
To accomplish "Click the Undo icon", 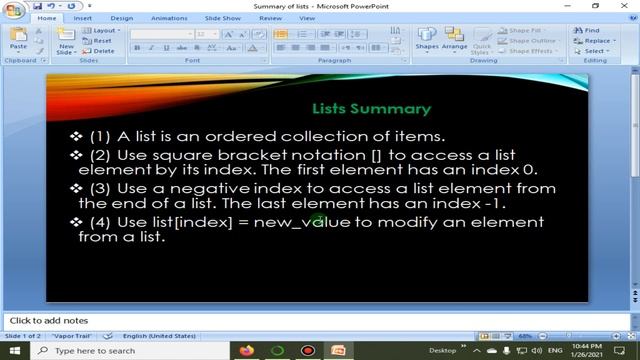I will [x=52, y=6].
